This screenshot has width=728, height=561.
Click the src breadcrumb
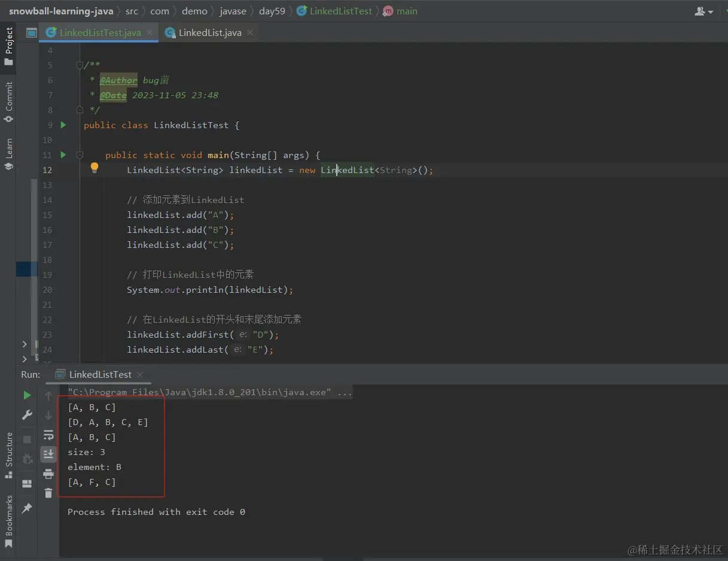[x=132, y=11]
